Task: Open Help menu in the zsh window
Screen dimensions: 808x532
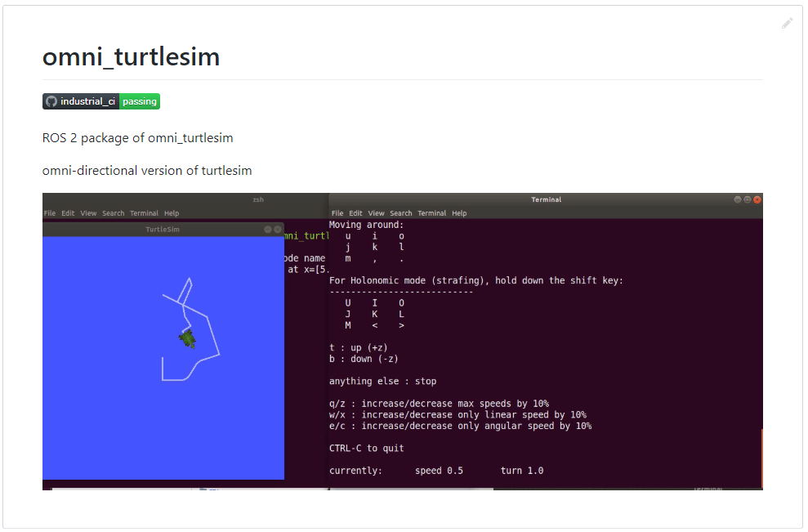Action: 172,213
